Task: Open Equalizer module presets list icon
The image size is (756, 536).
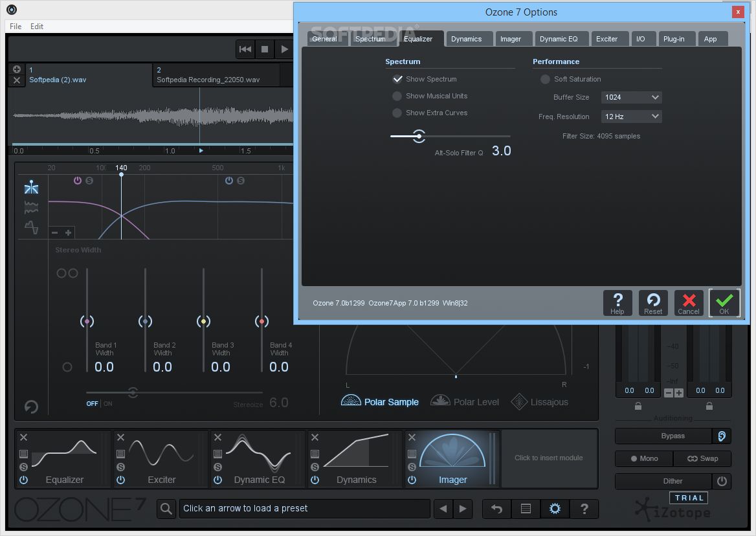Action: pos(23,454)
